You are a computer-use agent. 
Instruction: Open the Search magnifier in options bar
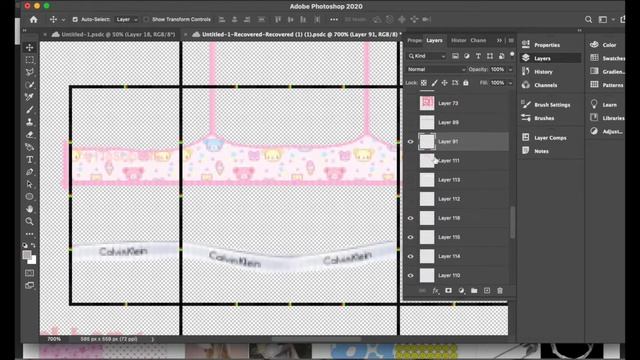pos(588,19)
